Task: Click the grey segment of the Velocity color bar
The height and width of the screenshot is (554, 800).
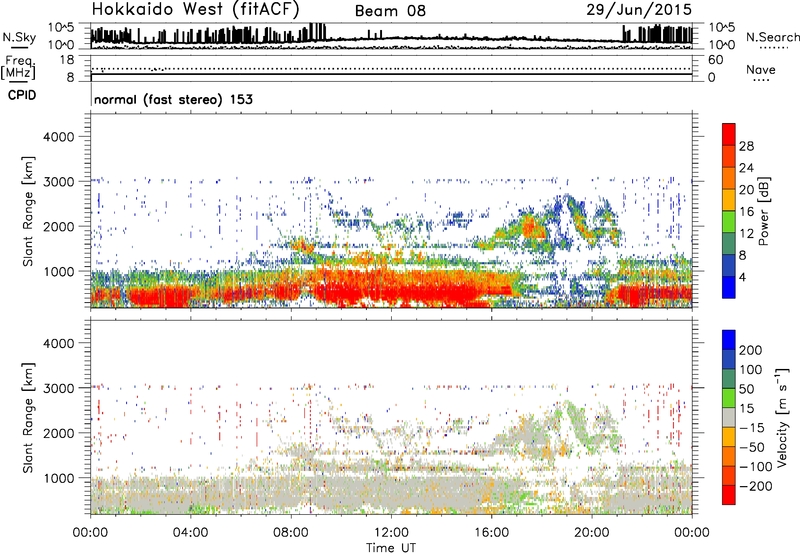Action: tap(729, 418)
